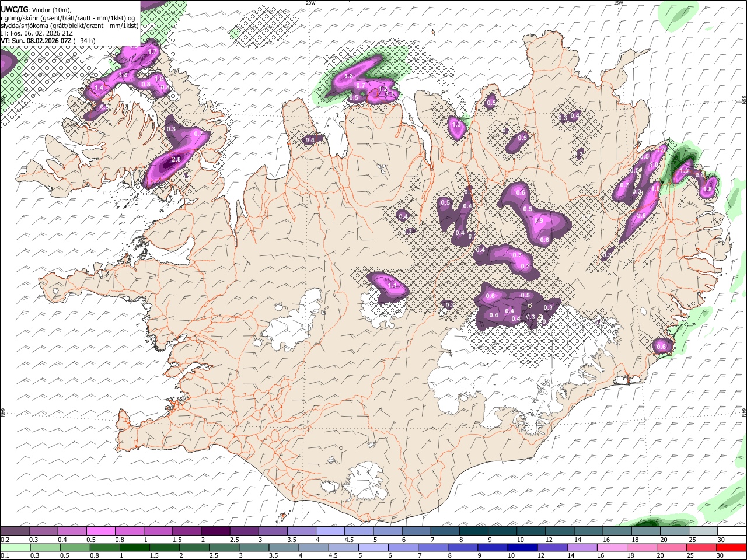The height and width of the screenshot is (560, 747).
Task: Click the 15W longitude label
Action: (x=618, y=3)
